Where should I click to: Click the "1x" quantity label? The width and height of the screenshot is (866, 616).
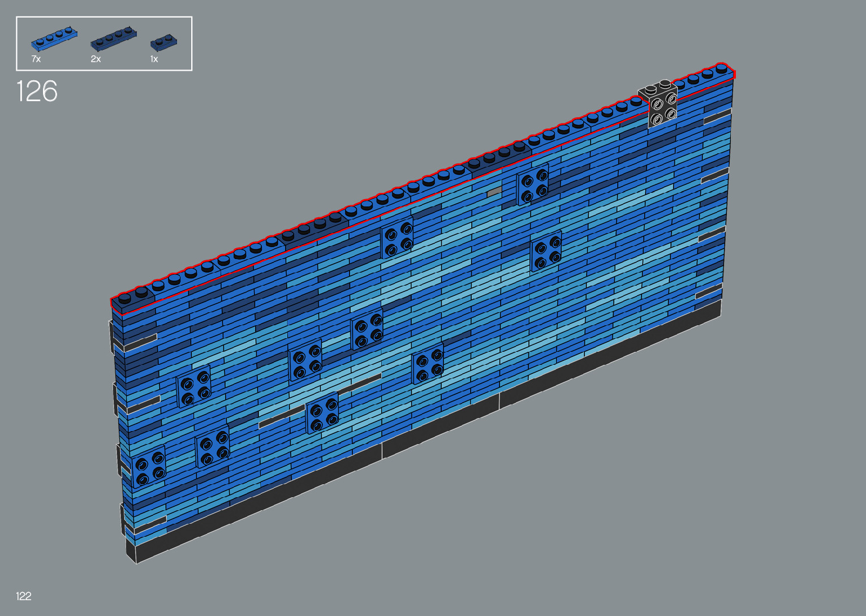pyautogui.click(x=154, y=59)
